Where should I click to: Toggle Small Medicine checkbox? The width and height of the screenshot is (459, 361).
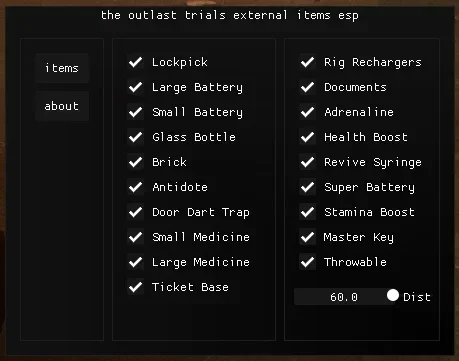pos(136,237)
